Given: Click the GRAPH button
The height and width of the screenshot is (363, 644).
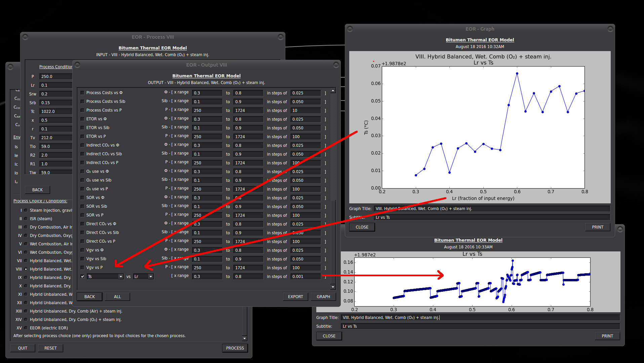Looking at the screenshot, I should coord(323,297).
